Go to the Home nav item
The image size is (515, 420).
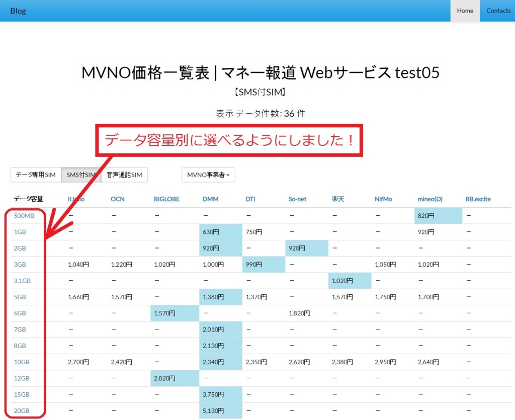465,11
